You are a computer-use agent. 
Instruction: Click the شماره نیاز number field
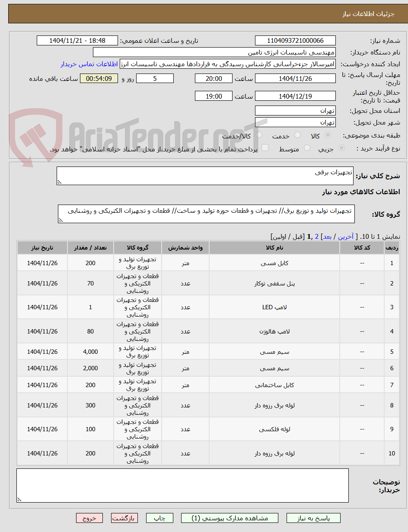click(x=295, y=41)
